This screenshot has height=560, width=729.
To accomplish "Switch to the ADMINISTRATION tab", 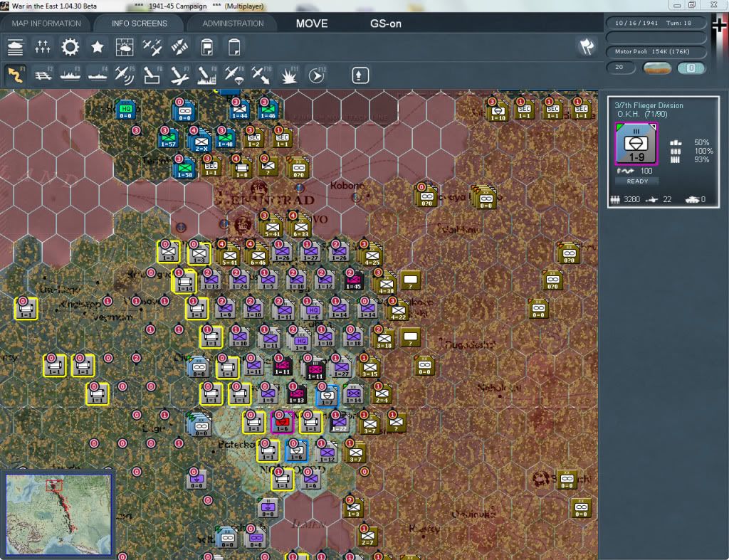I will (233, 23).
